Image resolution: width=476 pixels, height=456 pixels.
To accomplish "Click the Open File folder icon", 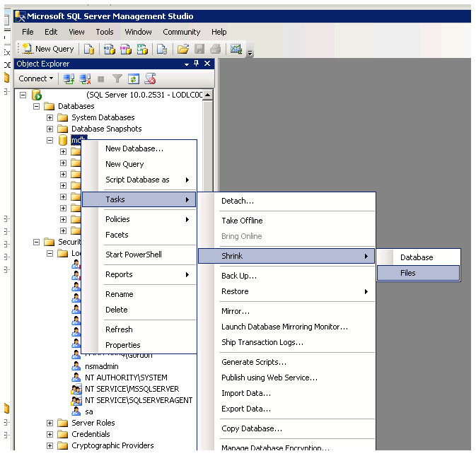I will 182,49.
